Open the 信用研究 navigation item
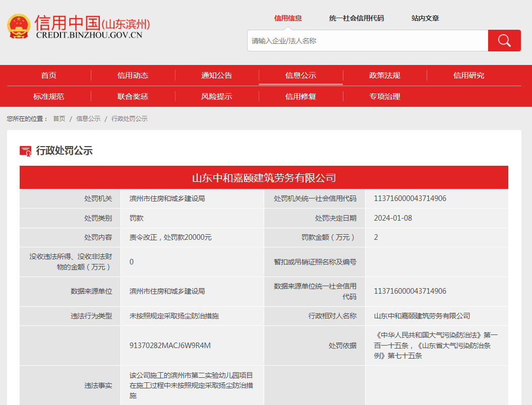Image resolution: width=532 pixels, height=405 pixels. [x=468, y=75]
